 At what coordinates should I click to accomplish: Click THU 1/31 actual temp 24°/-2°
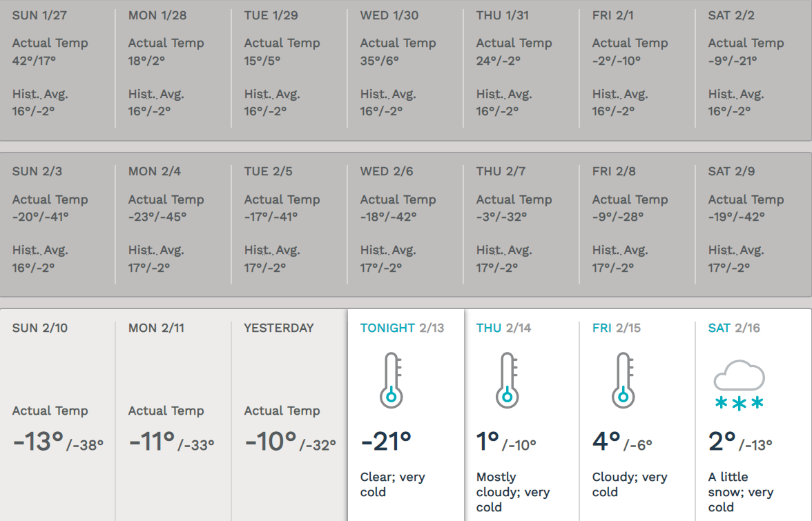tap(499, 61)
